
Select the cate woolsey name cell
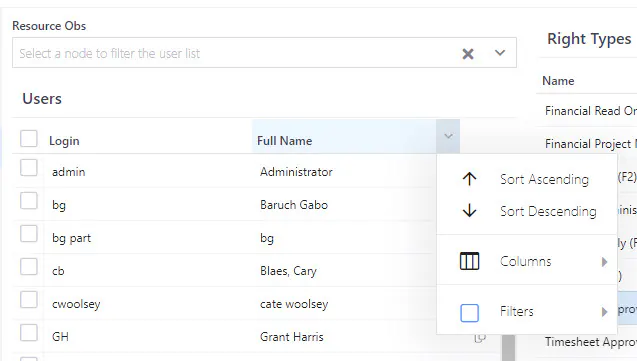(x=294, y=304)
